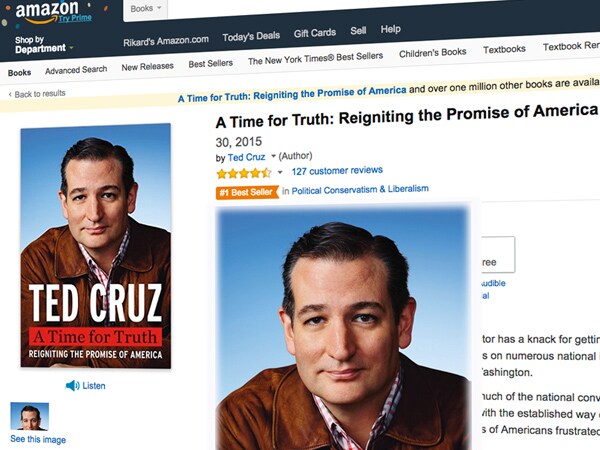Viewport: 600px width, 450px height.
Task: Click into the Amazon search field
Action: tap(383, 7)
